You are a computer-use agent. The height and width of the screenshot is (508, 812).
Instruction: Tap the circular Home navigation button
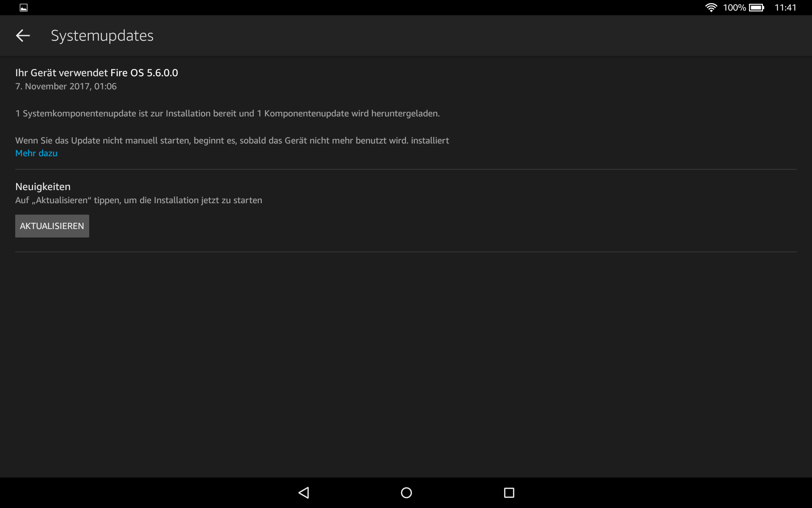pyautogui.click(x=406, y=493)
